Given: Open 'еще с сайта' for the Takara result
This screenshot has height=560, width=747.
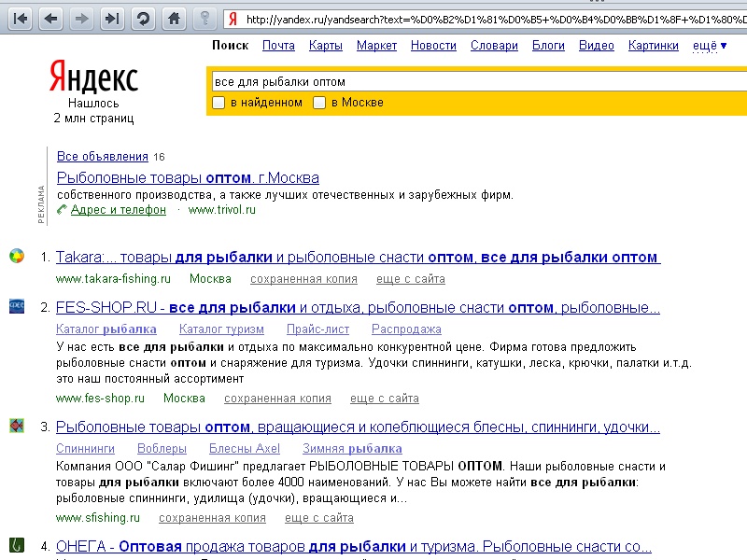Looking at the screenshot, I should click(411, 279).
